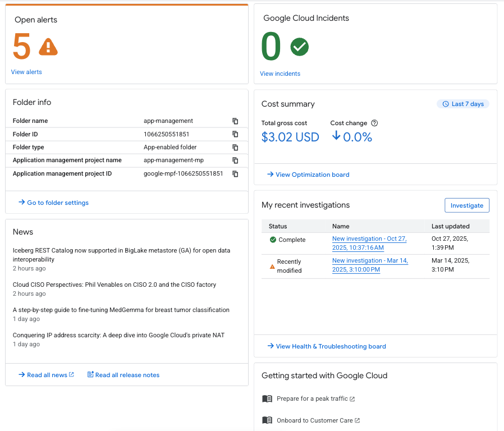Open the View incidents link
Image resolution: width=504 pixels, height=431 pixels.
tap(280, 74)
